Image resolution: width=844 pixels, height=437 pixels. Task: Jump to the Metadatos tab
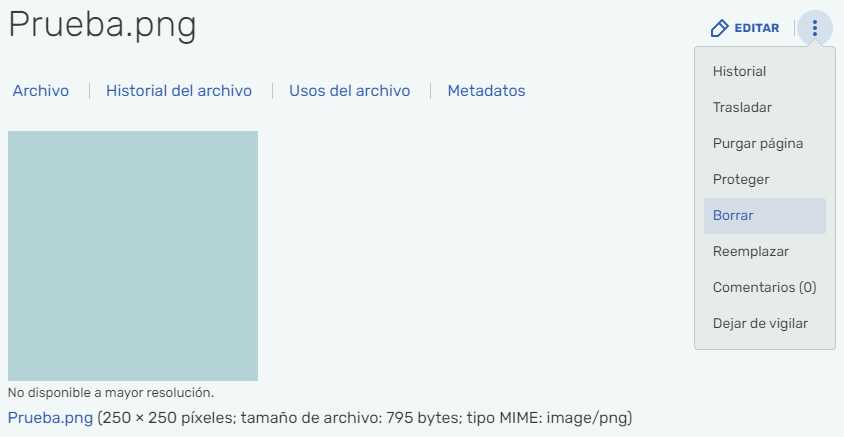coord(486,91)
